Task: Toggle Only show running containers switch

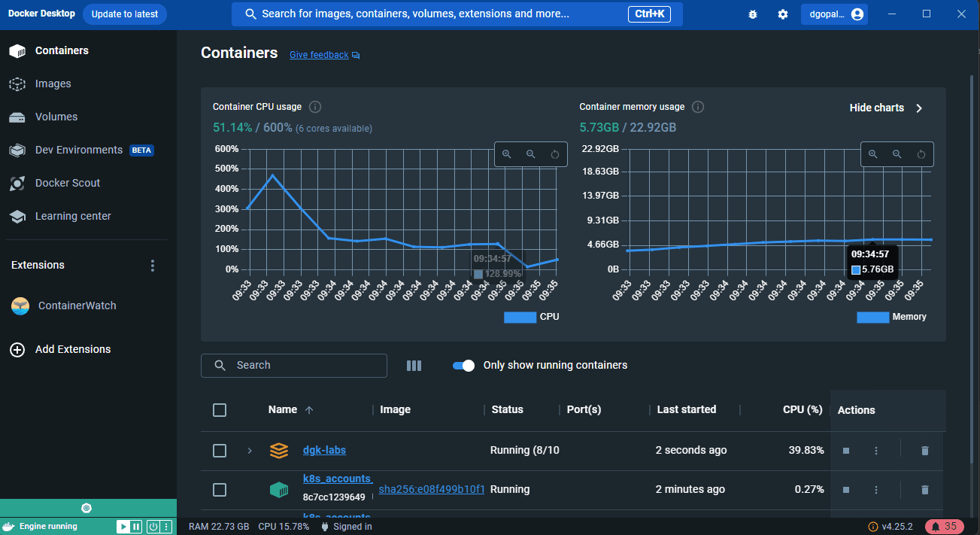Action: [463, 366]
